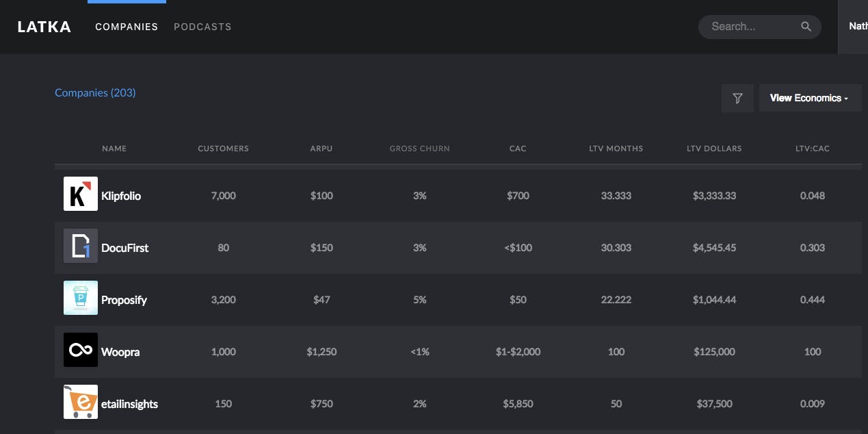Open the filter funnel button

coord(737,98)
